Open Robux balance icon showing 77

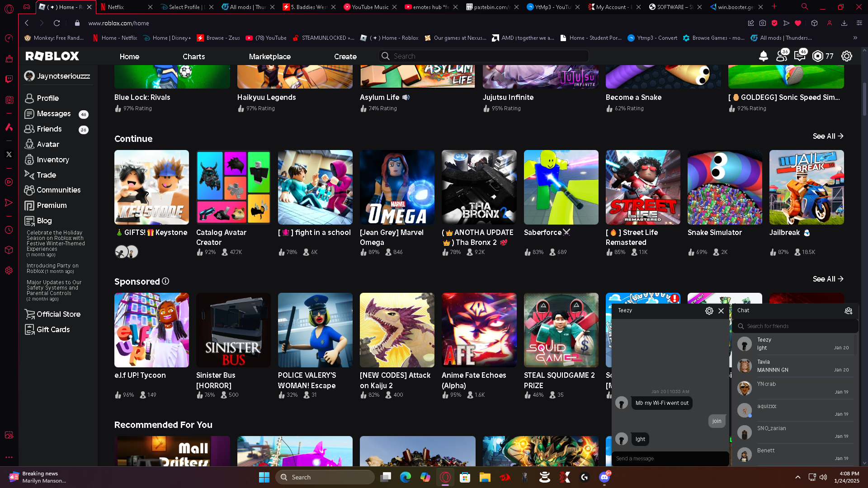(x=818, y=56)
